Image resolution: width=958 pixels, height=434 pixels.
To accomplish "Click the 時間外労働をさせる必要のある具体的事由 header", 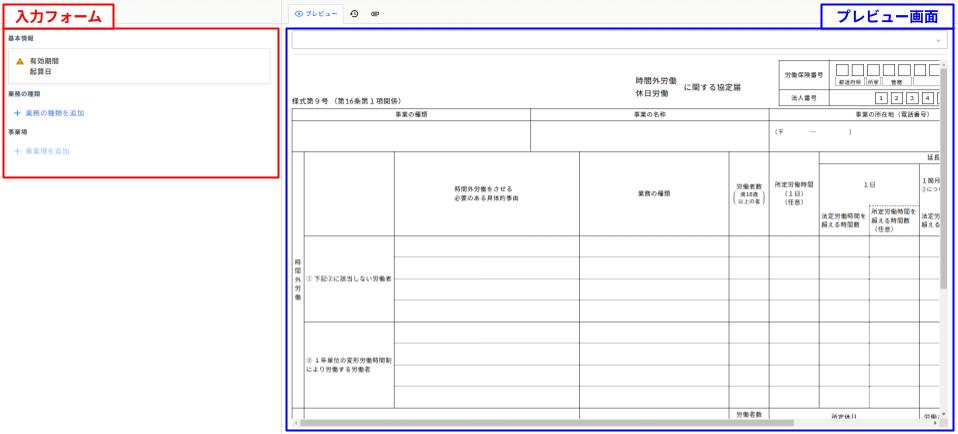I will tap(486, 194).
